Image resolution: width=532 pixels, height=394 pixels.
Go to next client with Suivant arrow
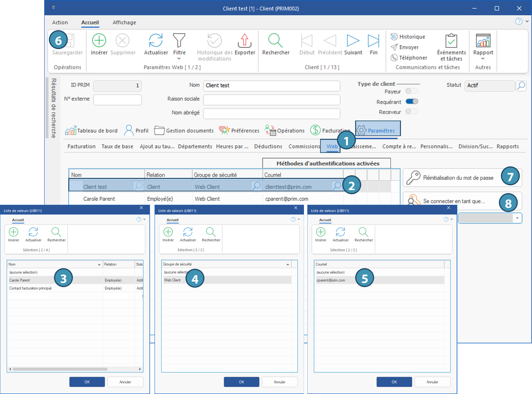click(x=353, y=41)
